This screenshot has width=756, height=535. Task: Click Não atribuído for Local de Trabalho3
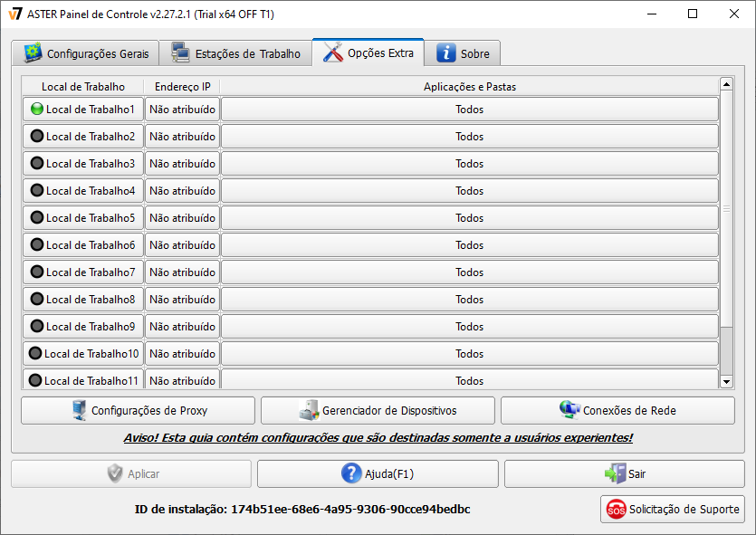coord(182,163)
